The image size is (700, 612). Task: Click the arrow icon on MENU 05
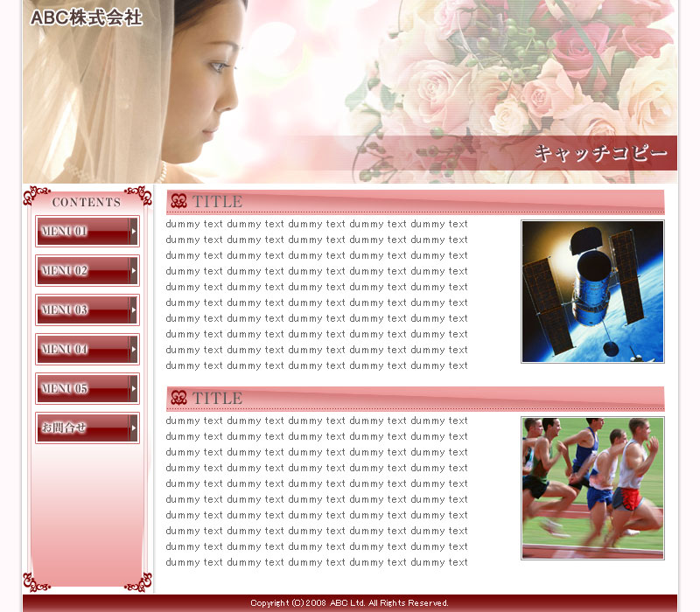pyautogui.click(x=133, y=388)
